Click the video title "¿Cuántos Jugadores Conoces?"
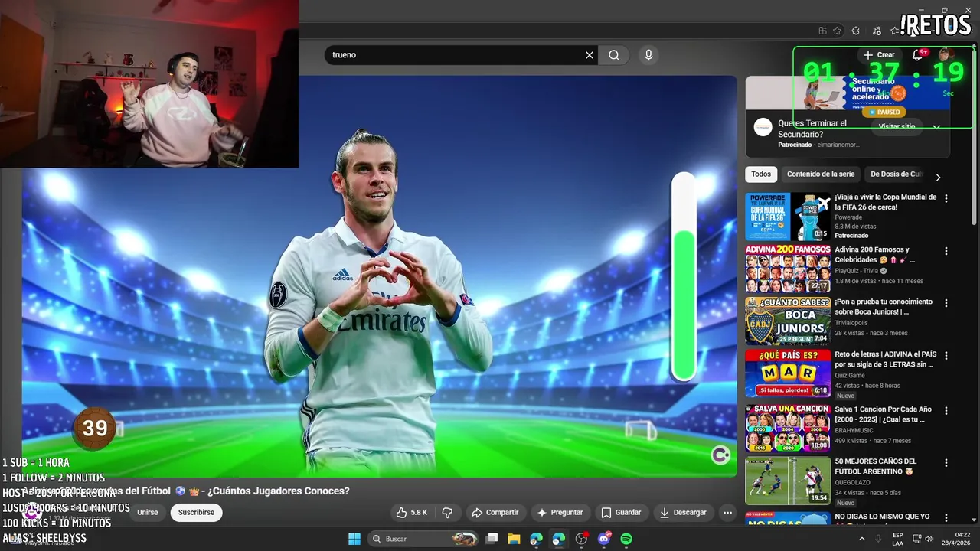This screenshot has width=980, height=551. tap(278, 491)
